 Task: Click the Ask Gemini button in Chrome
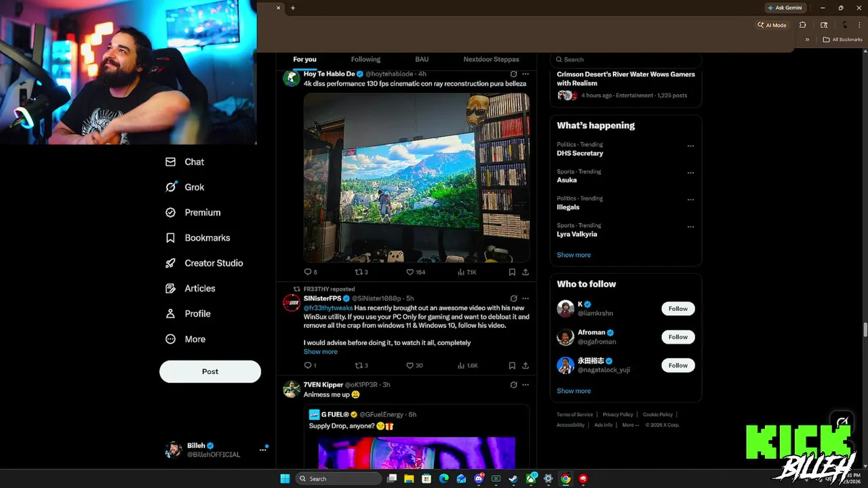785,8
